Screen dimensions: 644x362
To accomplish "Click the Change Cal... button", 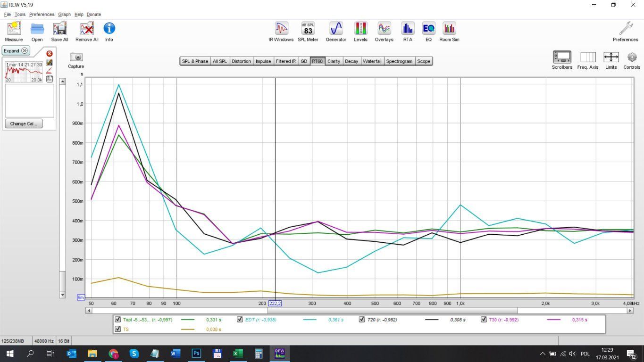I will [x=23, y=124].
